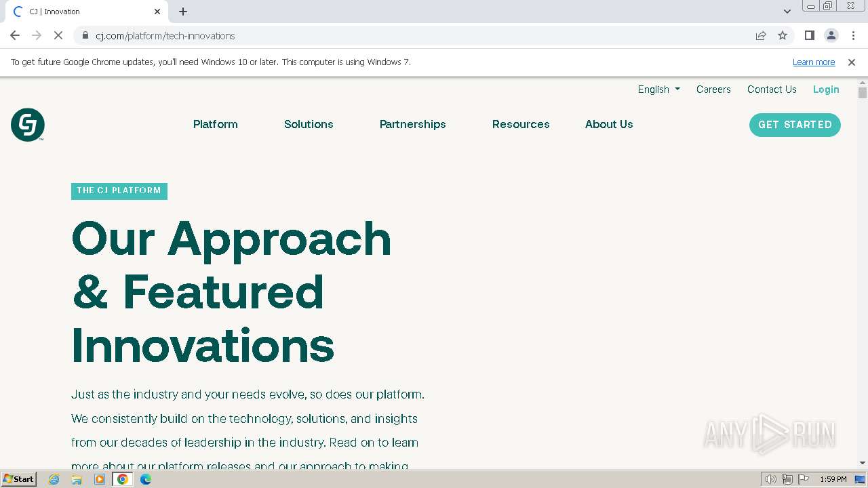Go back using browser back arrow
The image size is (868, 488).
coord(15,36)
